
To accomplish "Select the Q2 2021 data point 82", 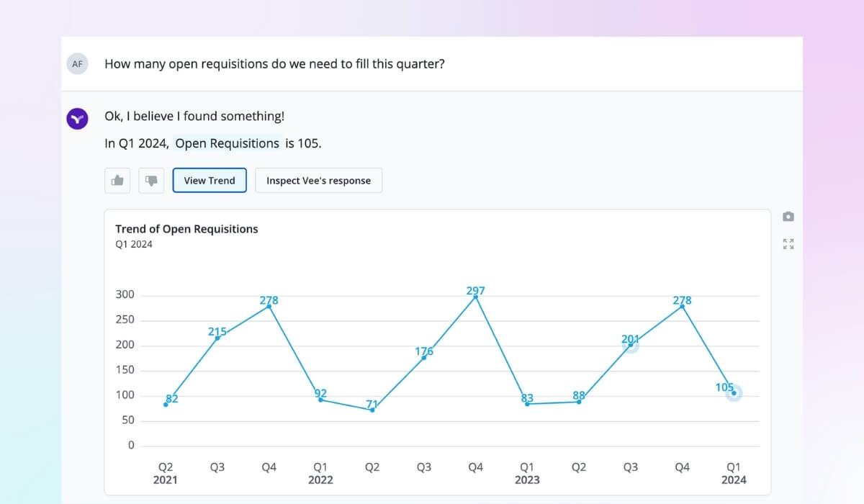I will coord(166,405).
